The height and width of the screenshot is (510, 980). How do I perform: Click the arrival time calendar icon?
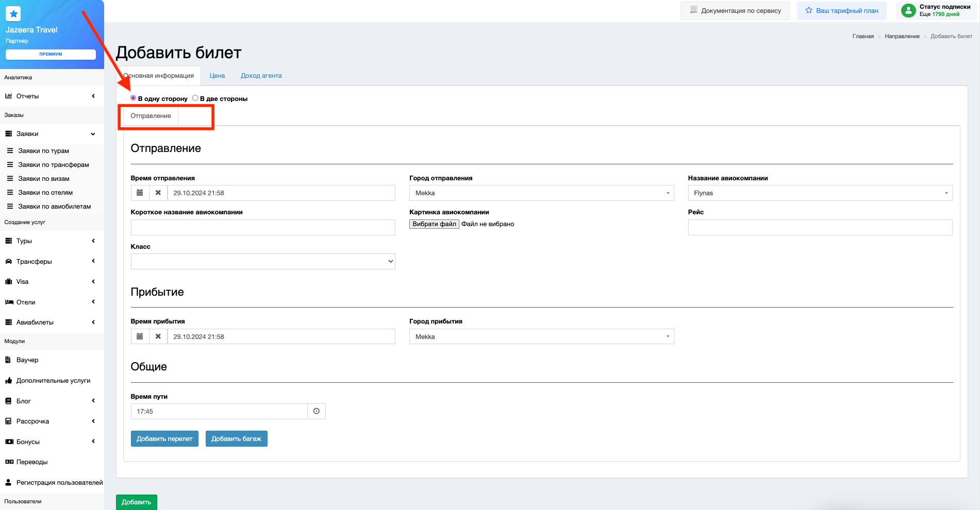point(140,336)
